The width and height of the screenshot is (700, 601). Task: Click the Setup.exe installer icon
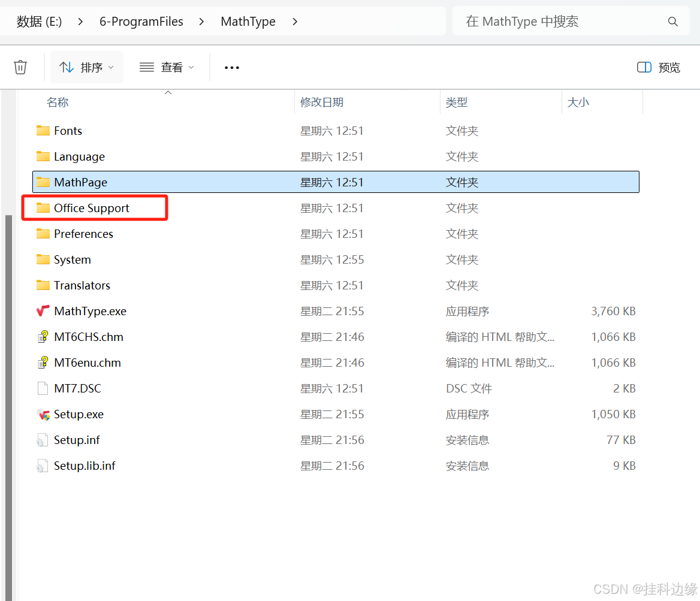(43, 415)
